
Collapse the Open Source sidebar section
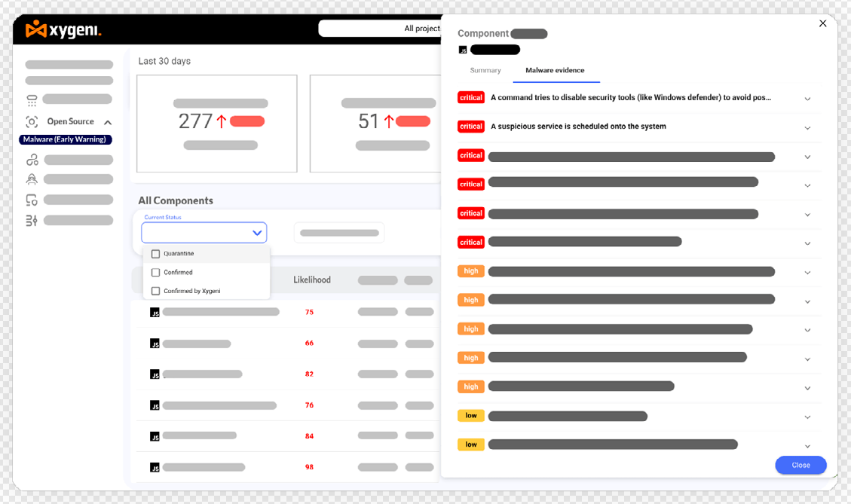tap(108, 122)
